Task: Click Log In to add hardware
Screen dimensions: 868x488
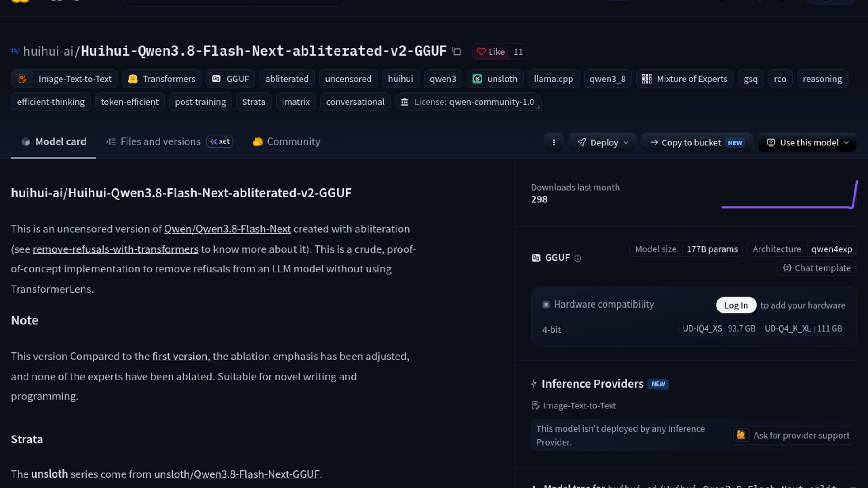Action: (736, 305)
